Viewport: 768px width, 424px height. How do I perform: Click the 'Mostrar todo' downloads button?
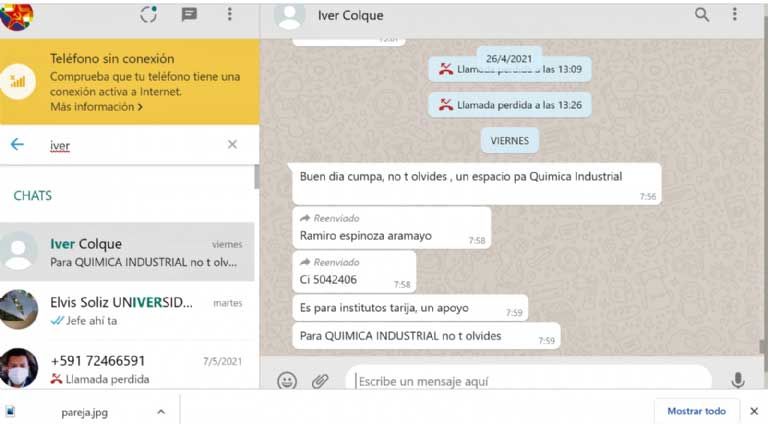click(x=696, y=410)
